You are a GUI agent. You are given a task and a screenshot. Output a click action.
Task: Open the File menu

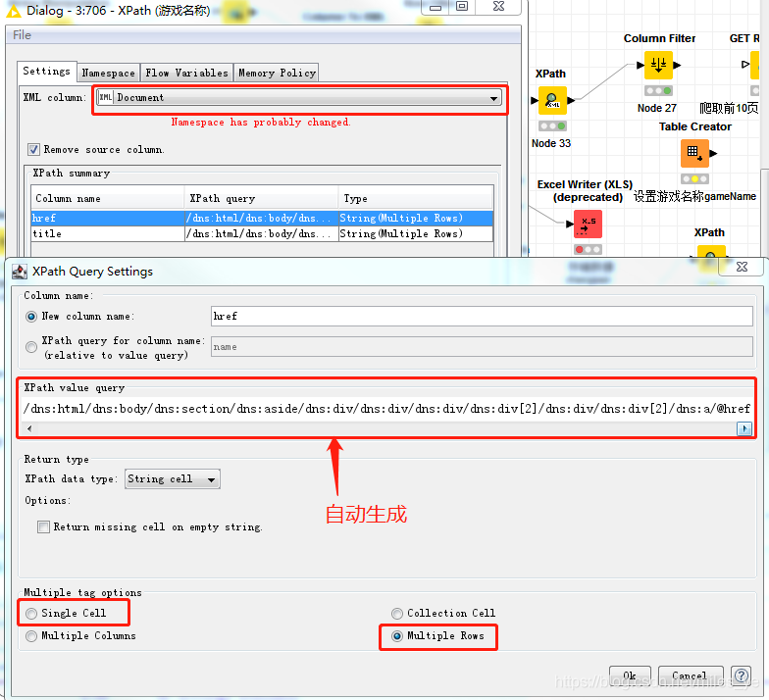22,35
